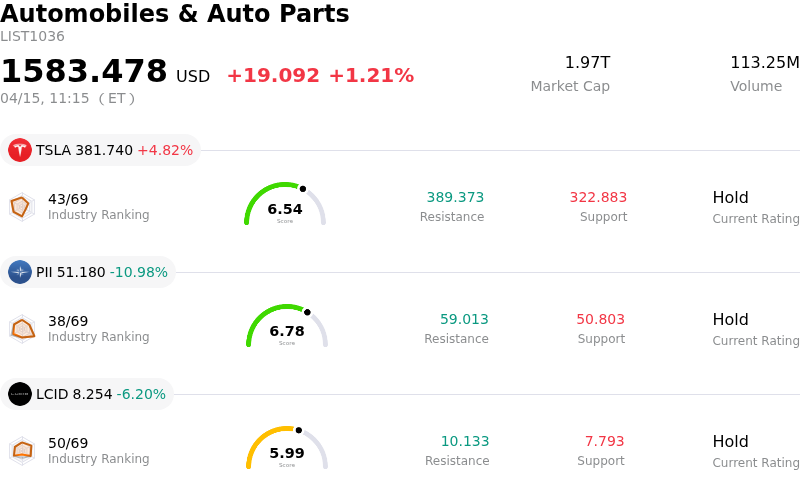Viewport: 800px width, 488px height.
Task: Click TSLA Hold current rating
Action: tap(730, 198)
